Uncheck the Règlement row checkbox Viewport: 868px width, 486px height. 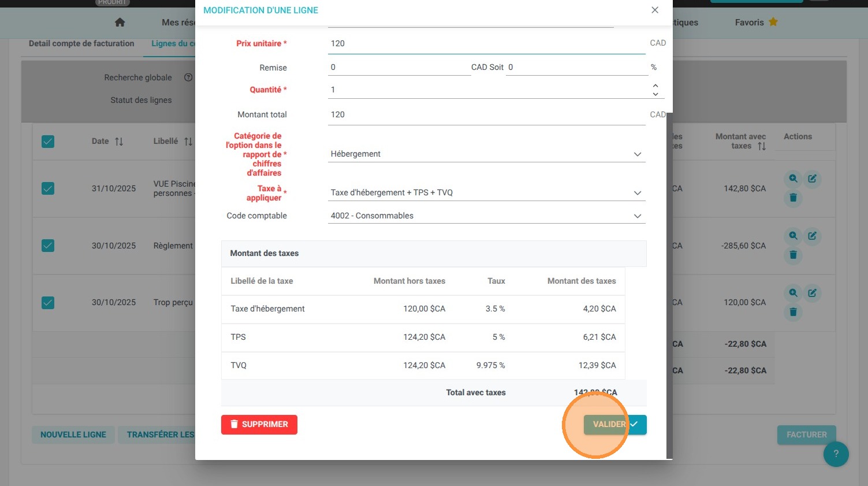pos(48,246)
